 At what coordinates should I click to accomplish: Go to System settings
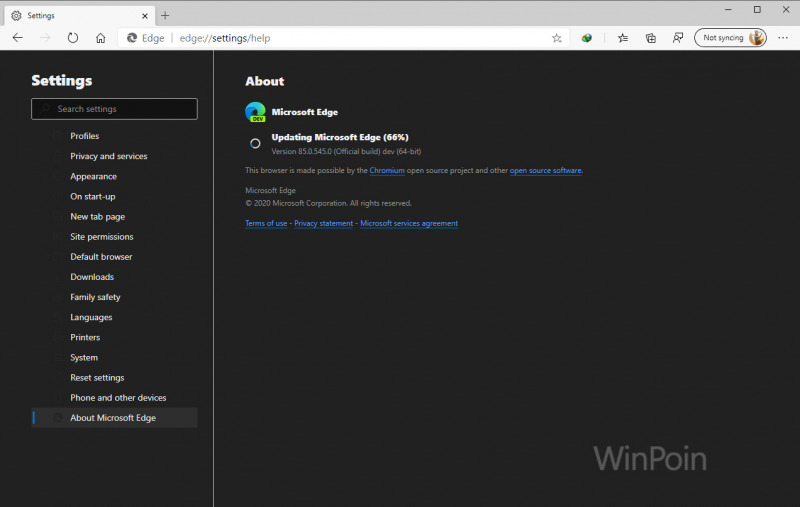click(84, 358)
